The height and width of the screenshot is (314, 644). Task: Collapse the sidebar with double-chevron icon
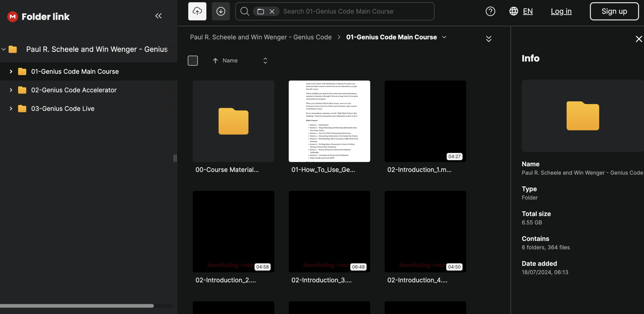point(158,16)
